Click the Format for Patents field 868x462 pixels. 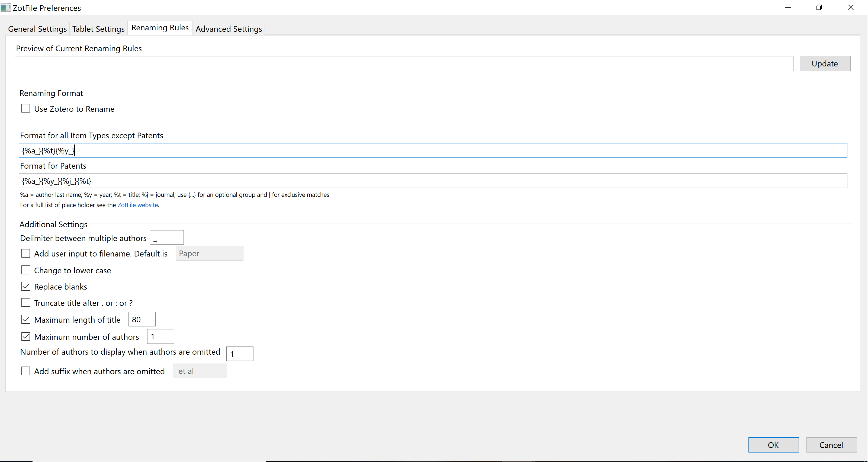(x=433, y=181)
